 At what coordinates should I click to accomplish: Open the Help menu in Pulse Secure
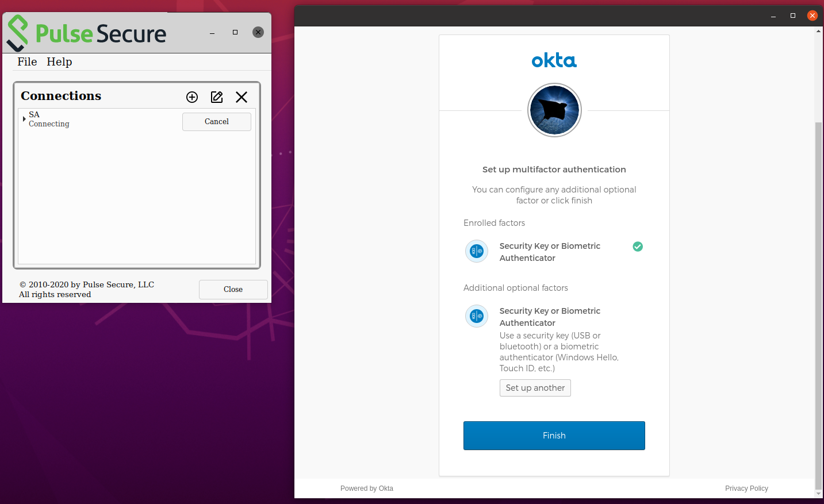[x=59, y=61]
